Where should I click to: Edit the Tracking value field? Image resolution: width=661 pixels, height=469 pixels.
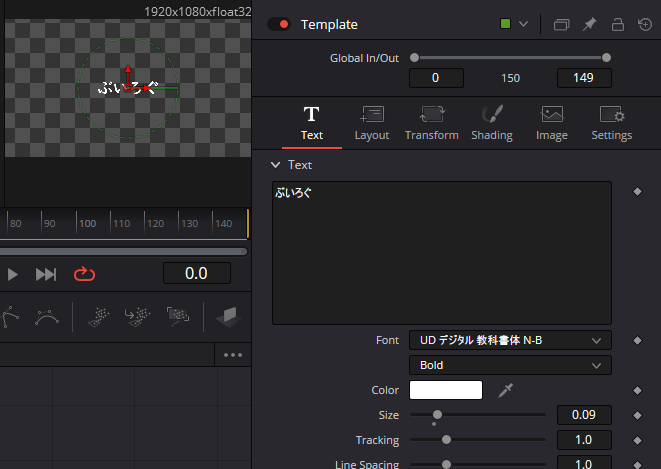tap(584, 440)
